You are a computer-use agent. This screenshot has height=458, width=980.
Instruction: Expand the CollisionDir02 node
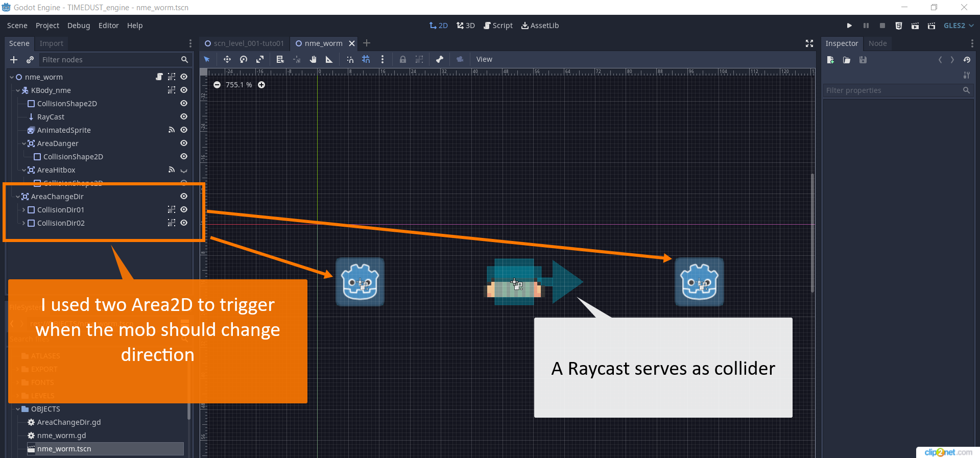coord(23,223)
